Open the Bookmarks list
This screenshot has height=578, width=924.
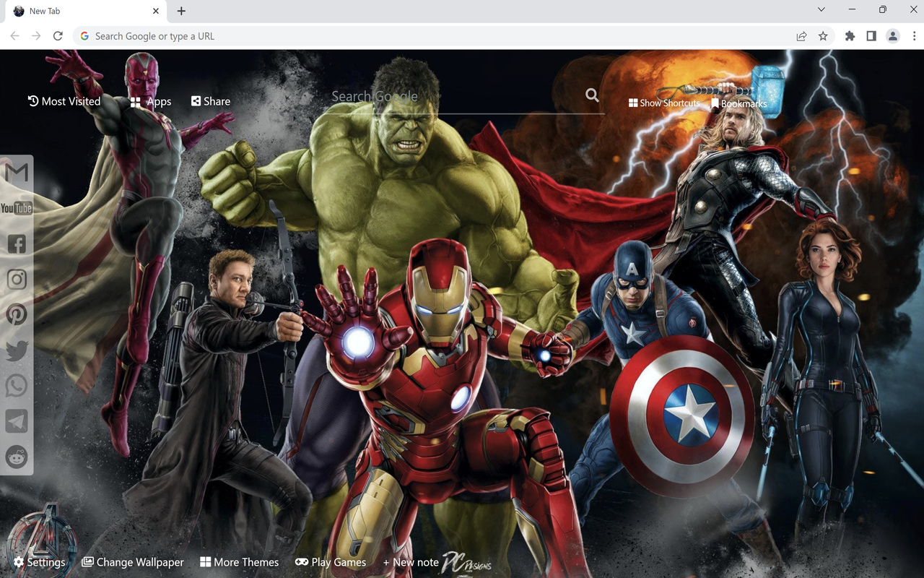pyautogui.click(x=738, y=103)
